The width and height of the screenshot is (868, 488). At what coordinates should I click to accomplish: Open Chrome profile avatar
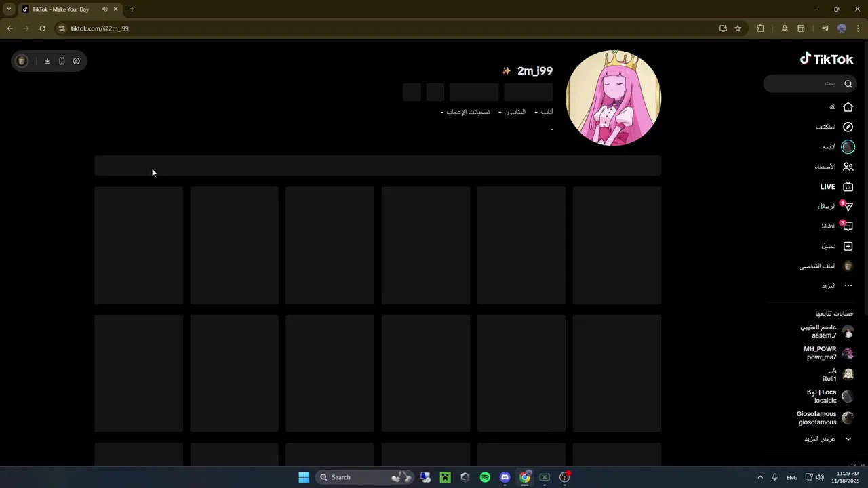pyautogui.click(x=842, y=28)
